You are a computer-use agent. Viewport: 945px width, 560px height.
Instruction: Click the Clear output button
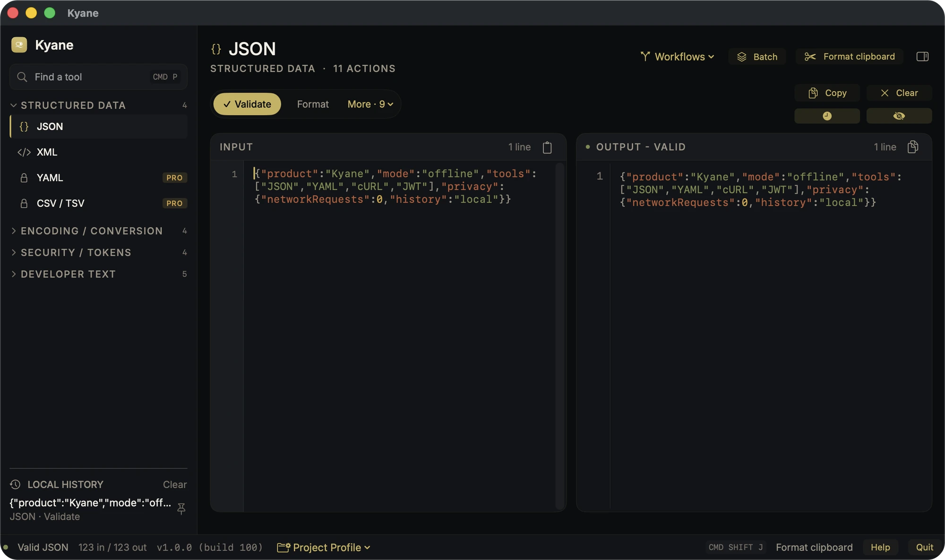tap(899, 93)
